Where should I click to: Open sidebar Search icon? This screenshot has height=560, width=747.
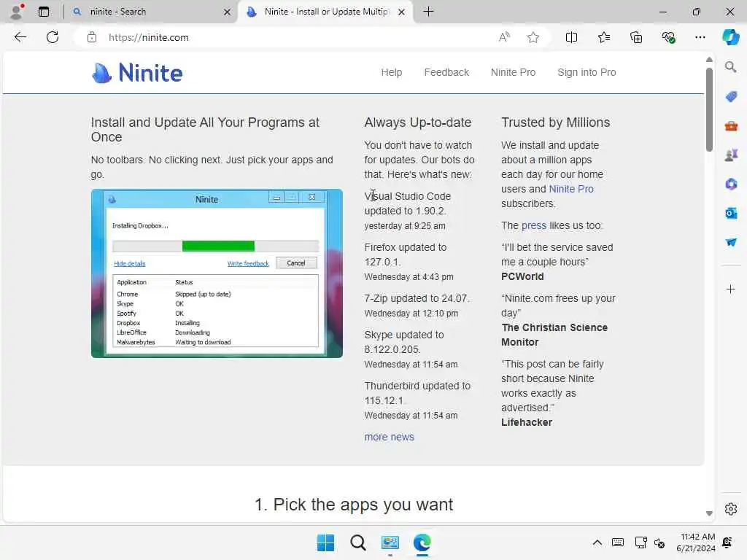[731, 67]
